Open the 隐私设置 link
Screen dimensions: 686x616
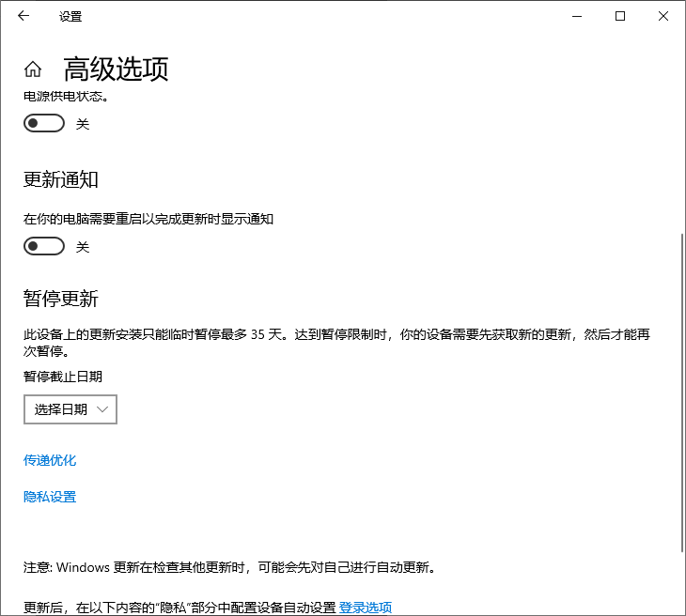click(x=50, y=497)
